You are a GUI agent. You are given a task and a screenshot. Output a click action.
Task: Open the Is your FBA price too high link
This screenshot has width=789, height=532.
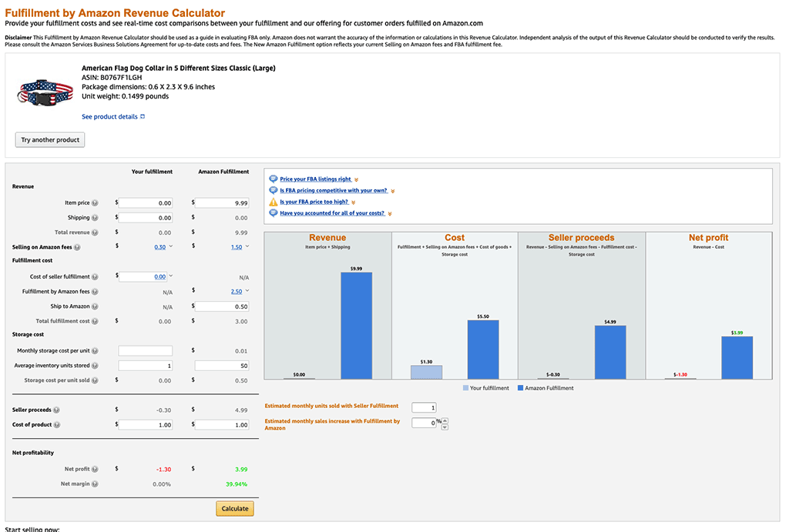point(314,202)
